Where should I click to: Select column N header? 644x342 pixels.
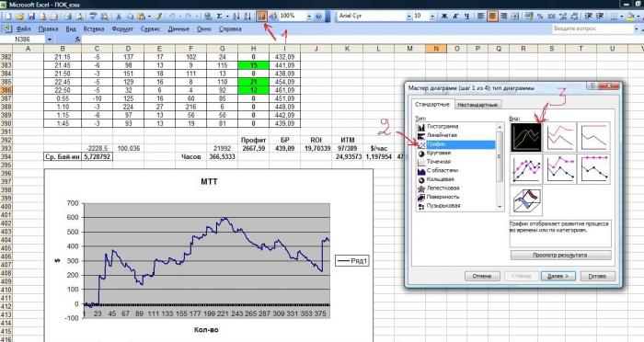436,49
